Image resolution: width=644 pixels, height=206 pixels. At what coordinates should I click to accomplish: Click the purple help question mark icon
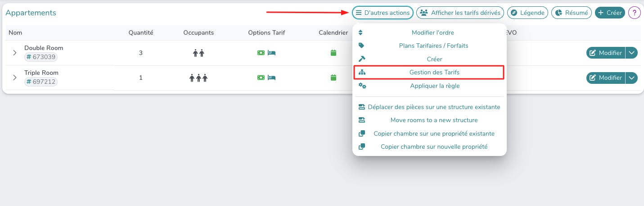(x=634, y=13)
